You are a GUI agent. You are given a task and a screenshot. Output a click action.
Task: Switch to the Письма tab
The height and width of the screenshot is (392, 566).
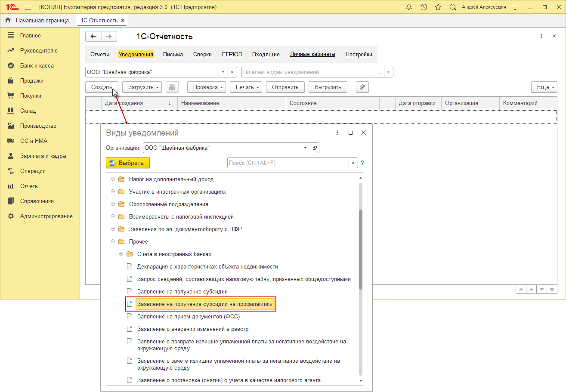pyautogui.click(x=173, y=54)
